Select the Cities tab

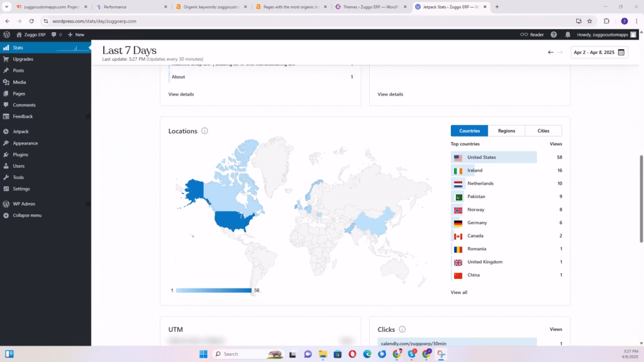543,131
